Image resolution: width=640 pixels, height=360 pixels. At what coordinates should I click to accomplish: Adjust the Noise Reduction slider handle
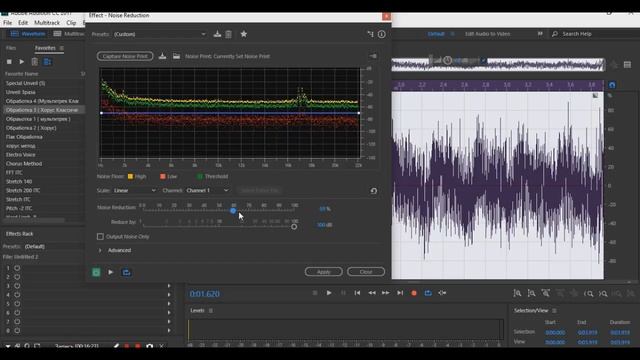coord(233,211)
